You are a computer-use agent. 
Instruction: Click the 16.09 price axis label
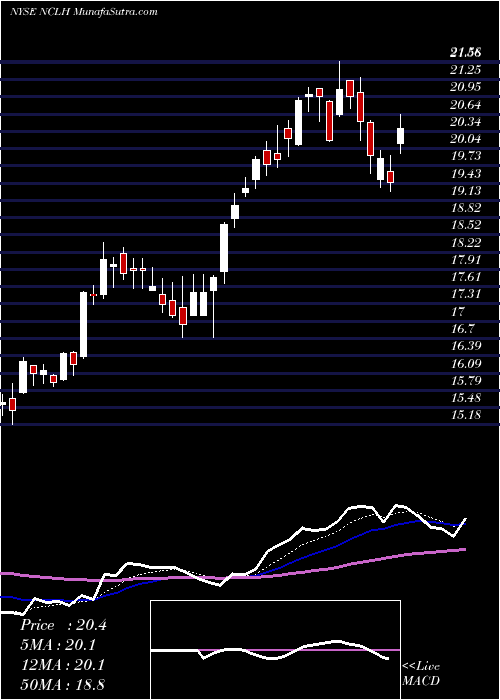[x=466, y=364]
